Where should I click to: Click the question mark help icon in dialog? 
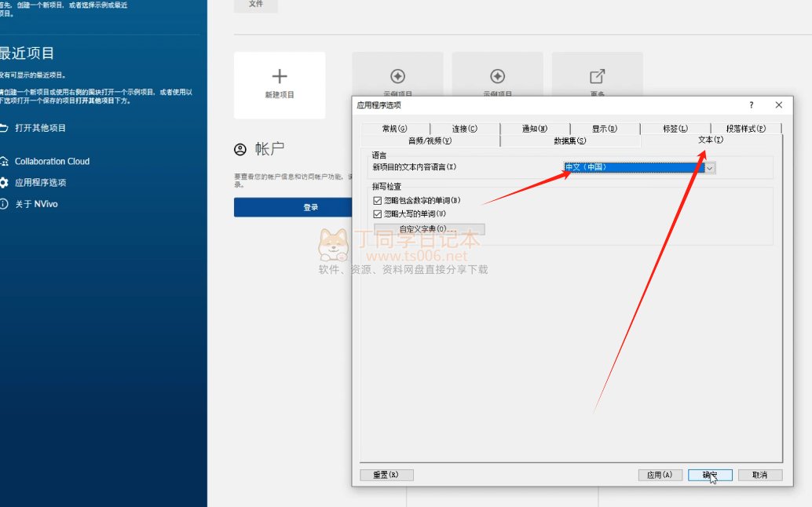pos(752,105)
